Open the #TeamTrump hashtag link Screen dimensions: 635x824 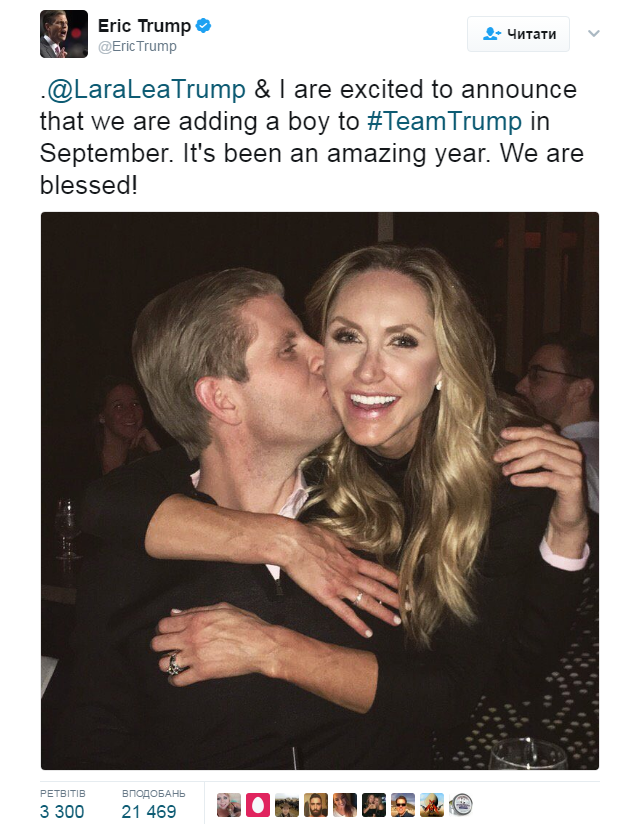point(444,121)
